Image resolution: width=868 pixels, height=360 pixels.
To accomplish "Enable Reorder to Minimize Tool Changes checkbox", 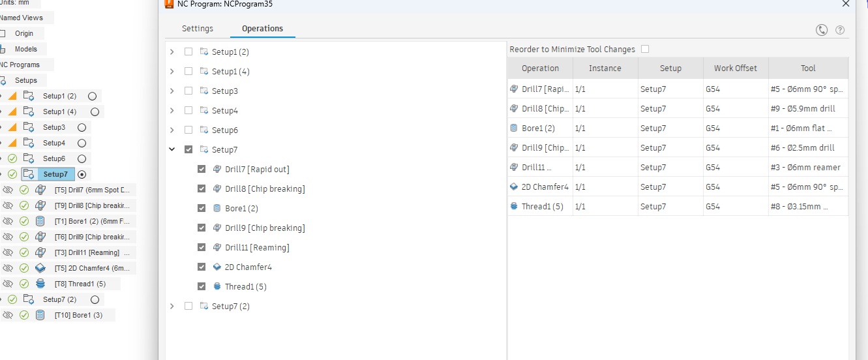I will pyautogui.click(x=645, y=49).
